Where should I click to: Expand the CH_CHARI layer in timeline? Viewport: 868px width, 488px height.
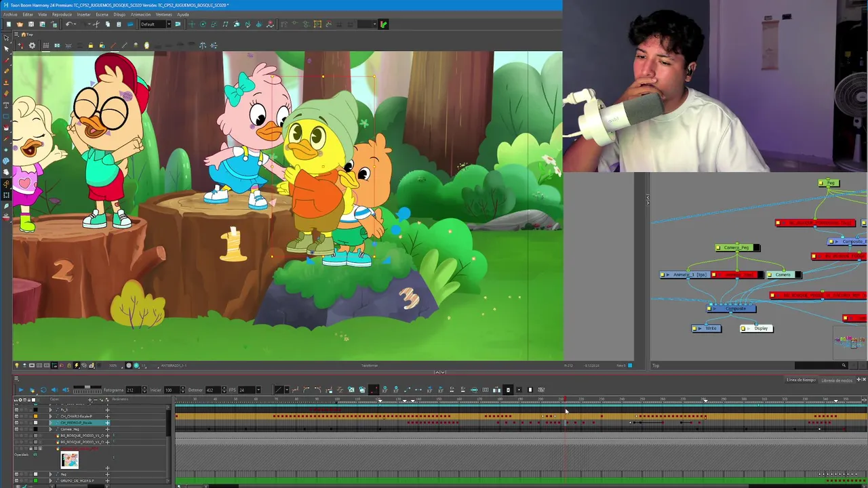(50, 416)
